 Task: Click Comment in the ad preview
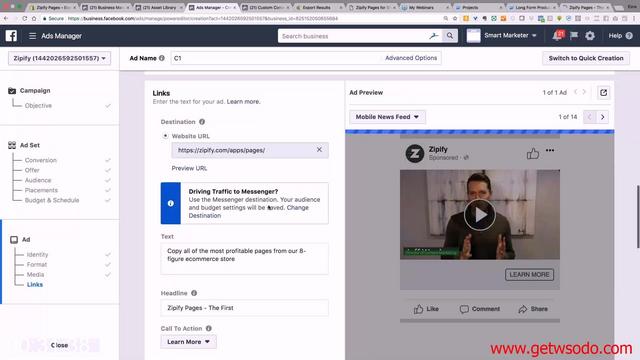point(480,309)
